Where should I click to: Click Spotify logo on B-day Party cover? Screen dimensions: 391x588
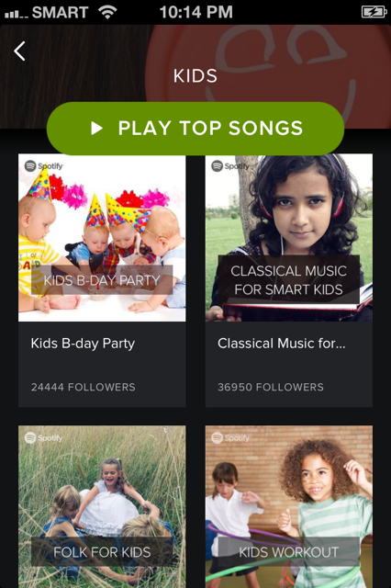click(44, 165)
